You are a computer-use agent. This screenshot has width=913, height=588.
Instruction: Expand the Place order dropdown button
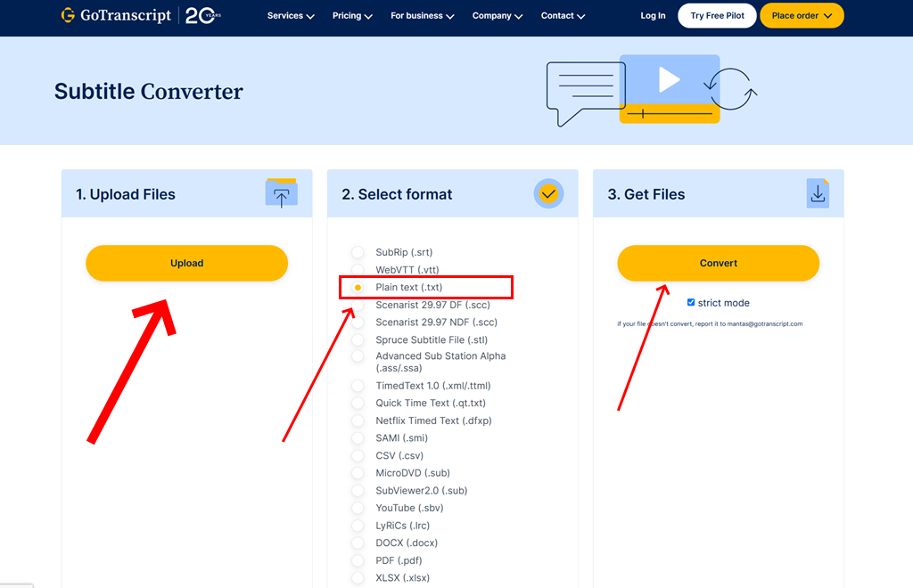802,16
